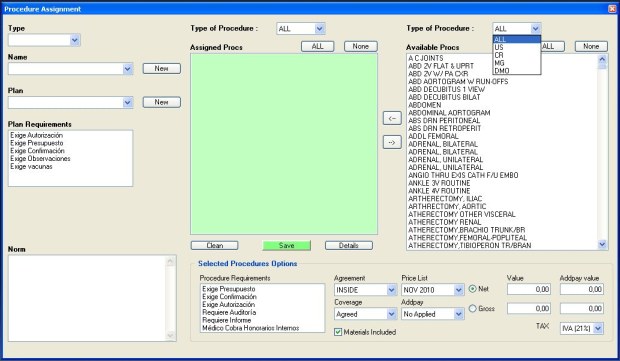Viewport: 620px width, 361px height.
Task: Open Agreement dropdown showing INSIDE
Action: (391, 290)
